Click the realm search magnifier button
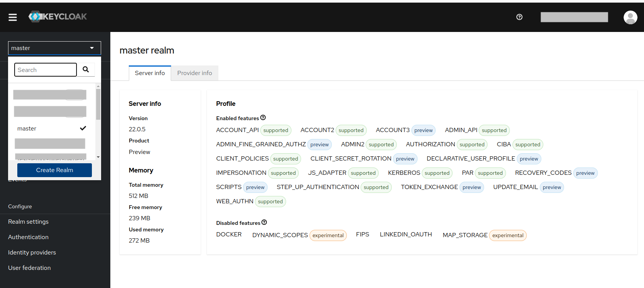Screen dimensions: 644x288 click(86, 70)
